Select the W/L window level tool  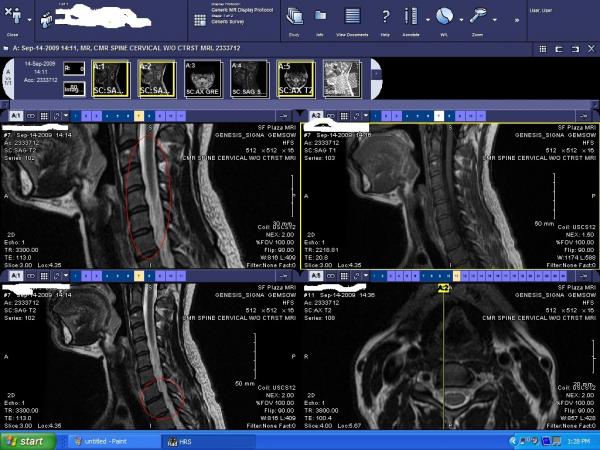tap(445, 17)
